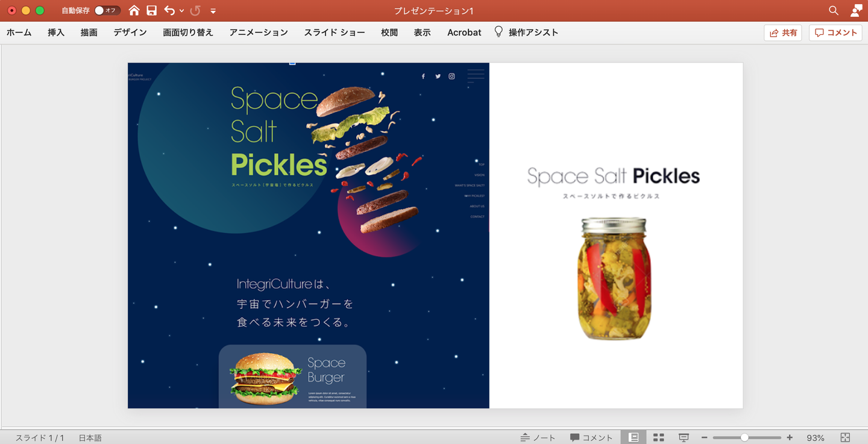This screenshot has height=444, width=868.
Task: Click the Facebook icon in the slide
Action: (x=423, y=77)
